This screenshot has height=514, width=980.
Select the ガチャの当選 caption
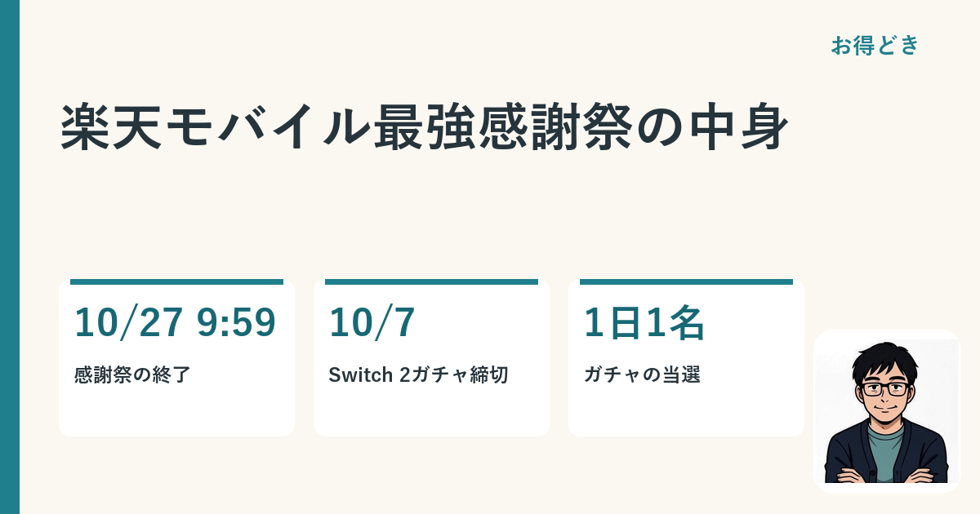642,375
